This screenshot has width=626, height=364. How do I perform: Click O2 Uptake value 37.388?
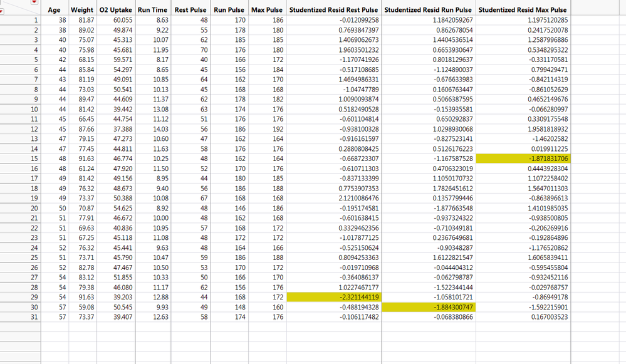(123, 129)
